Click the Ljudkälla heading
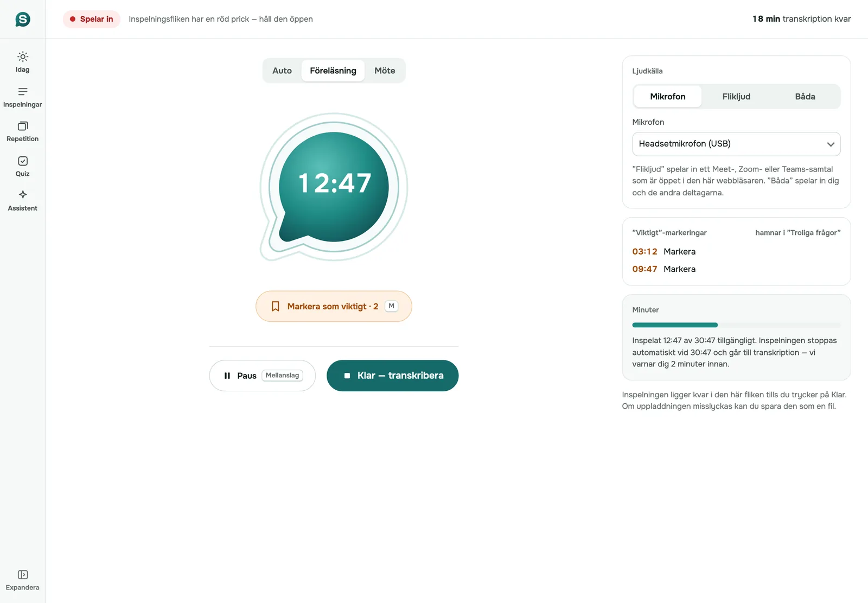The height and width of the screenshot is (603, 868). [x=647, y=71]
